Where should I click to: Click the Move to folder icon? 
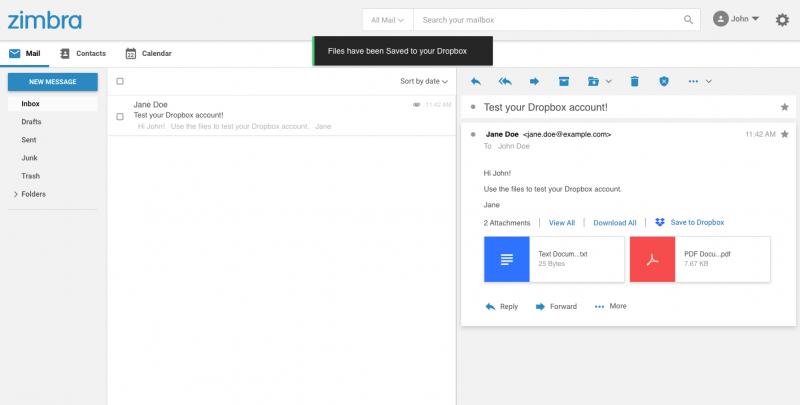tap(593, 81)
